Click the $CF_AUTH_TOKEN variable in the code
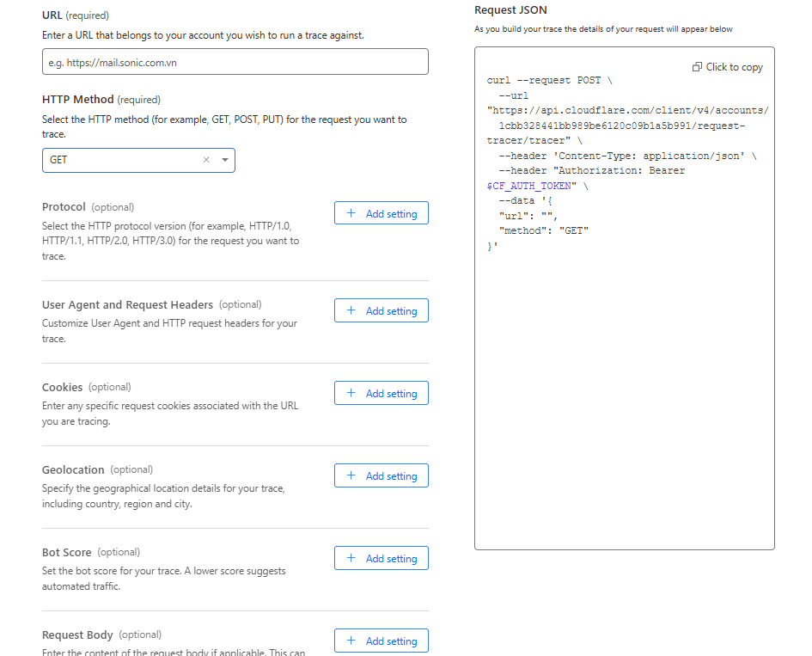Image resolution: width=812 pixels, height=656 pixels. [528, 186]
